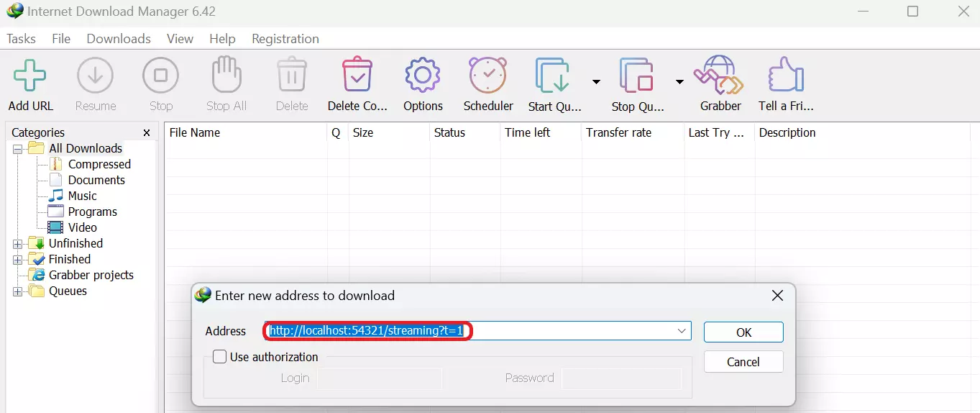
Task: Click the Add URL toolbar icon
Action: click(x=29, y=76)
